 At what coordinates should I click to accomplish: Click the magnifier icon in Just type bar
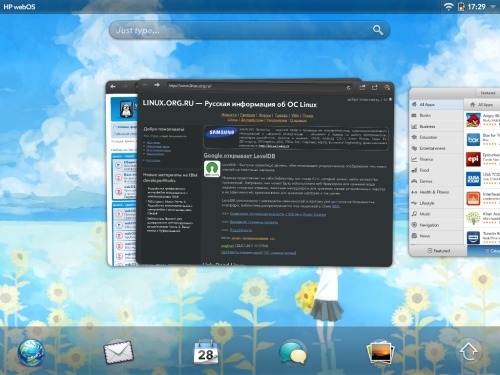(378, 30)
